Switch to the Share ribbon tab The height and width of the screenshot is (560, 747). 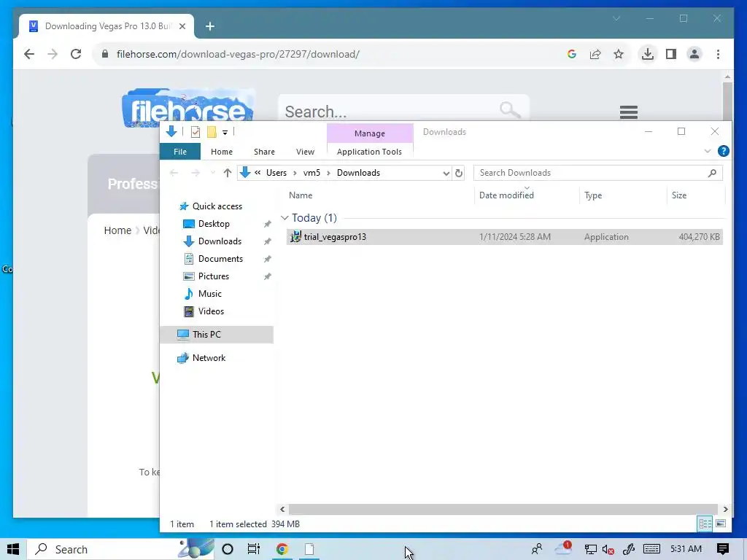[x=264, y=152]
